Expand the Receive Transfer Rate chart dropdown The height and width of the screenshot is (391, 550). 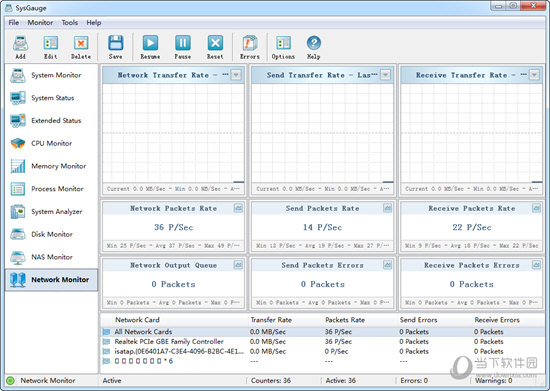[535, 75]
